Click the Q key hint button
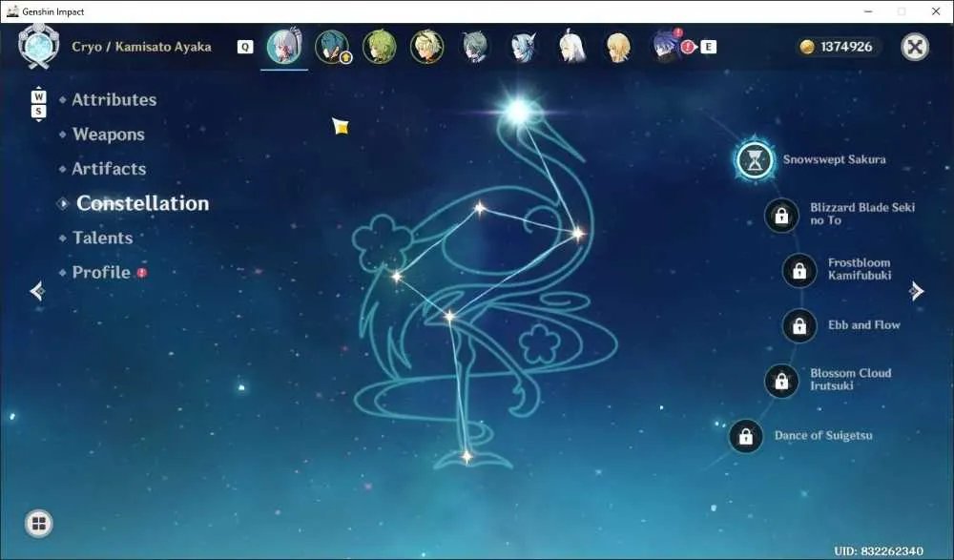Image resolution: width=954 pixels, height=560 pixels. [245, 47]
